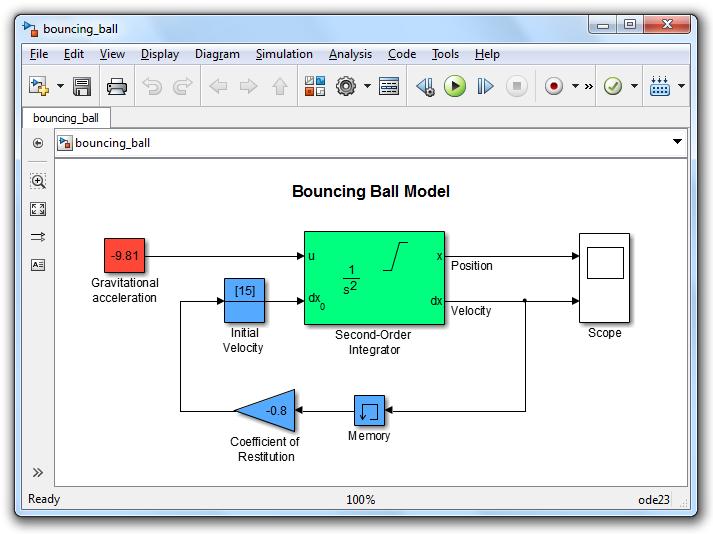Click the New Model toolbar icon
Viewport: 713px width, 534px height.
point(39,86)
